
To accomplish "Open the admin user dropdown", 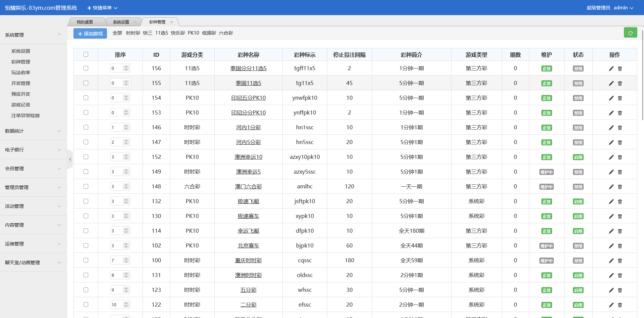I will tap(623, 8).
